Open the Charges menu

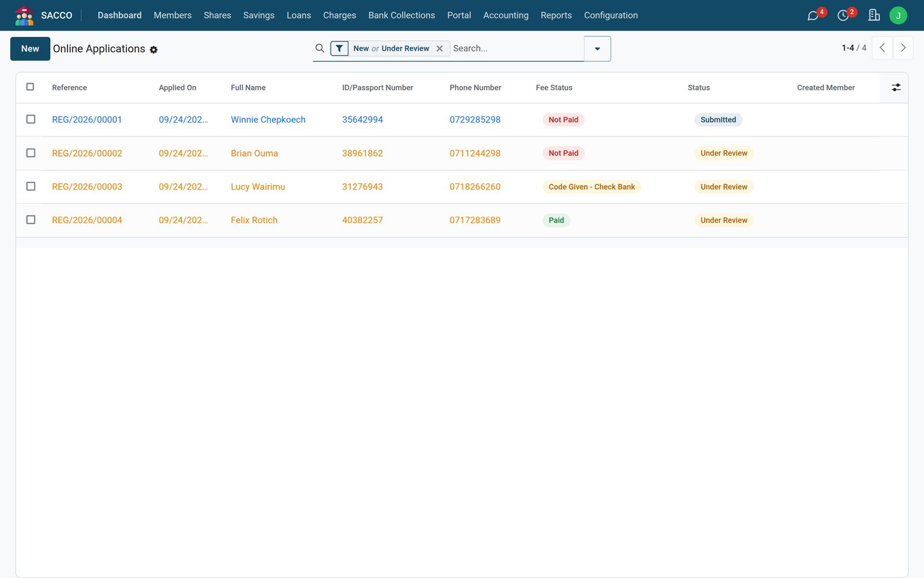pyautogui.click(x=340, y=15)
